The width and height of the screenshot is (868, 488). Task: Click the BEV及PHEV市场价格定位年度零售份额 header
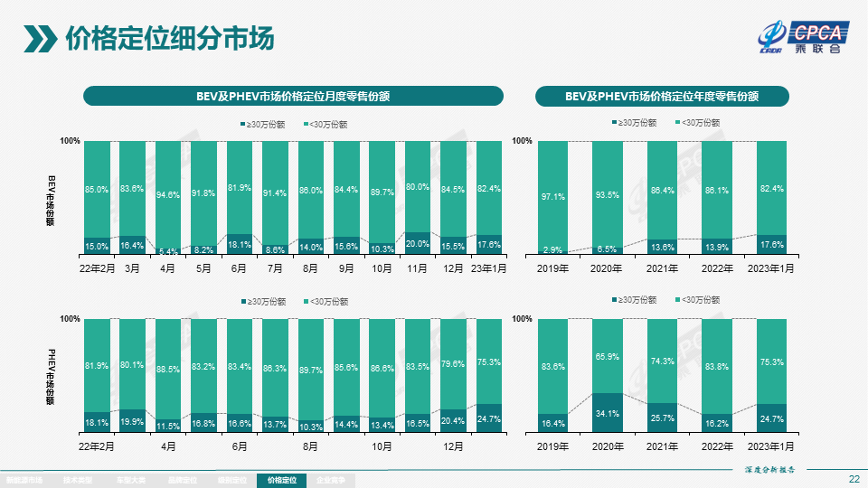[x=662, y=96]
